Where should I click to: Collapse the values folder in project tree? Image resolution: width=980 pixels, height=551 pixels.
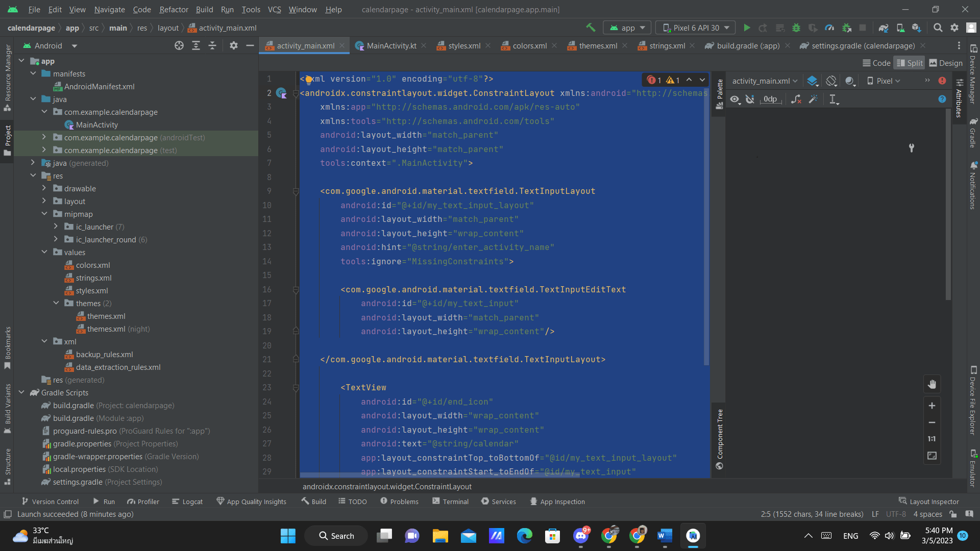44,252
